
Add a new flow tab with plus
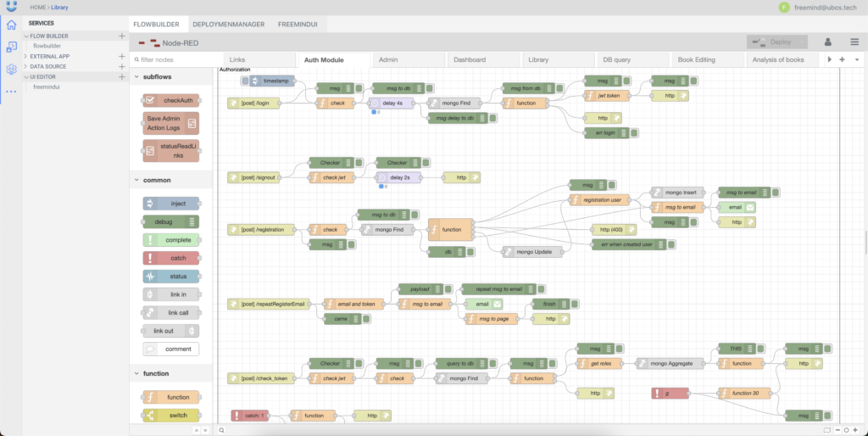tap(842, 59)
